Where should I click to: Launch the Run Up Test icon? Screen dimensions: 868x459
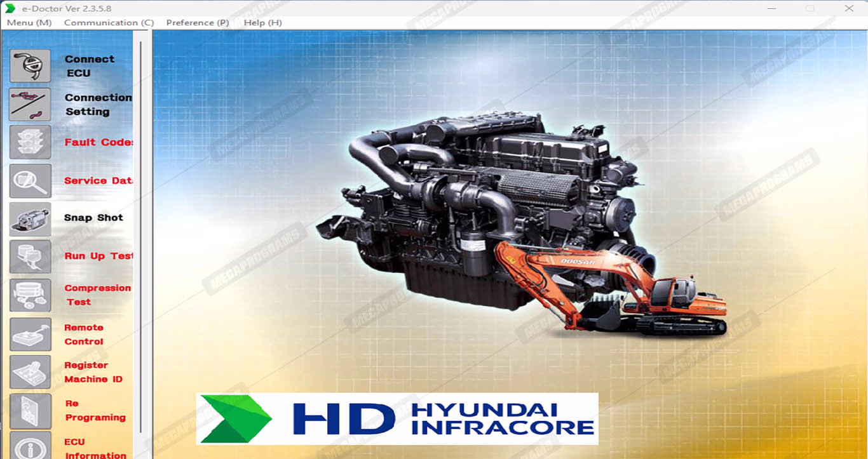tap(30, 256)
